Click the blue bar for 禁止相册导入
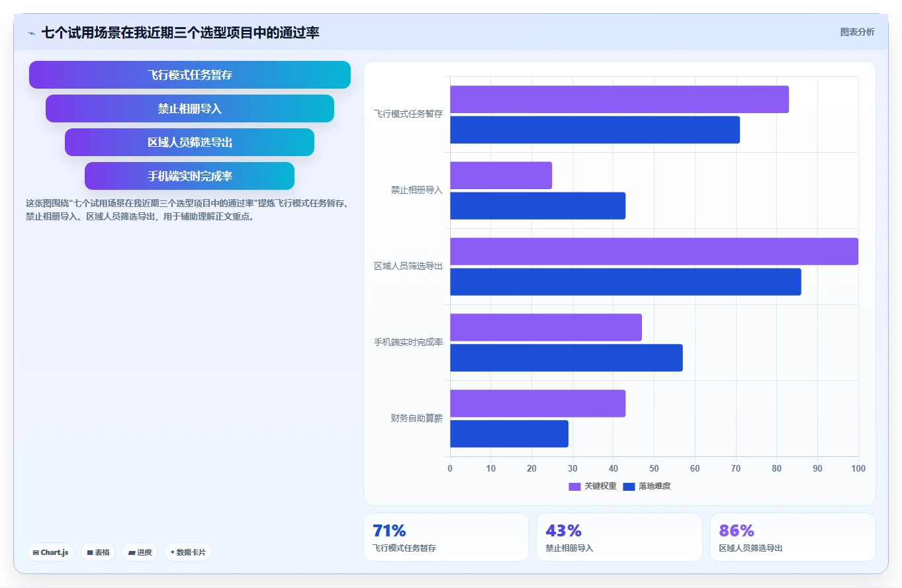The image size is (902, 588). click(537, 206)
